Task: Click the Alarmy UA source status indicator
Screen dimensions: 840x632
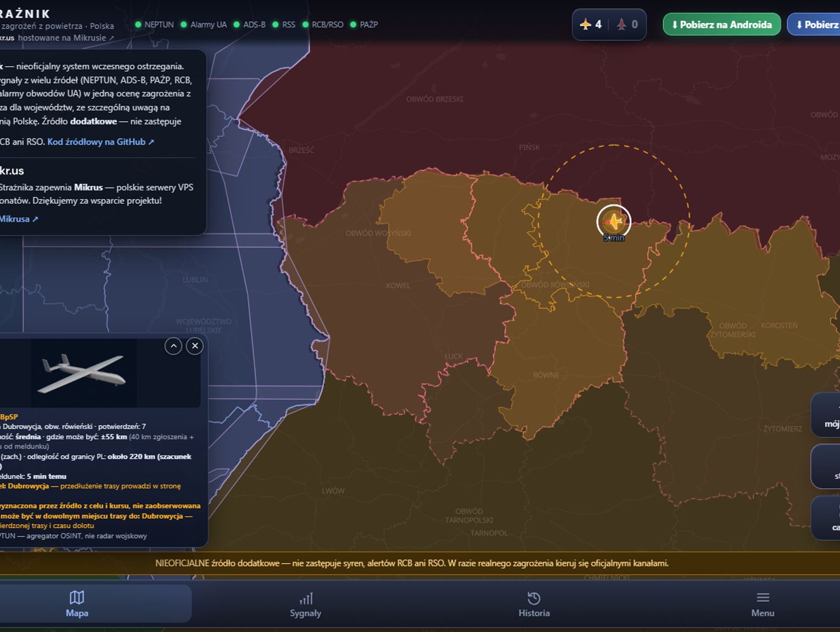Action: [x=204, y=25]
